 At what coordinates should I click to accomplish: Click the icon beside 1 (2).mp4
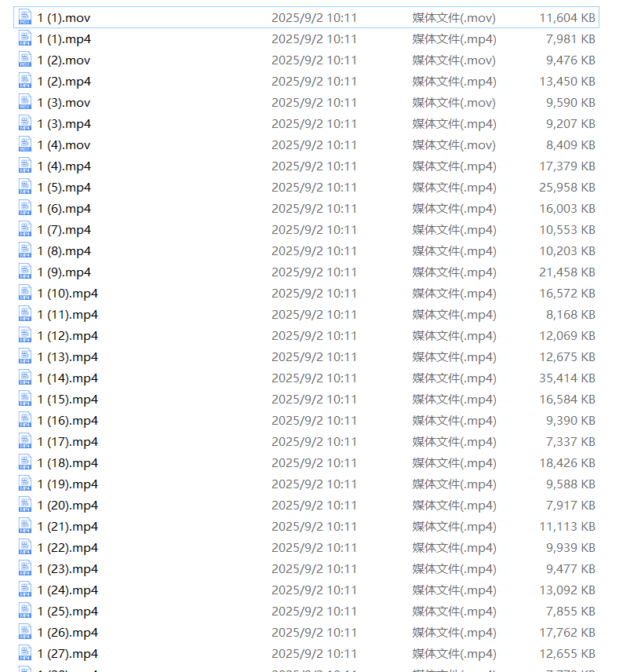tap(24, 81)
